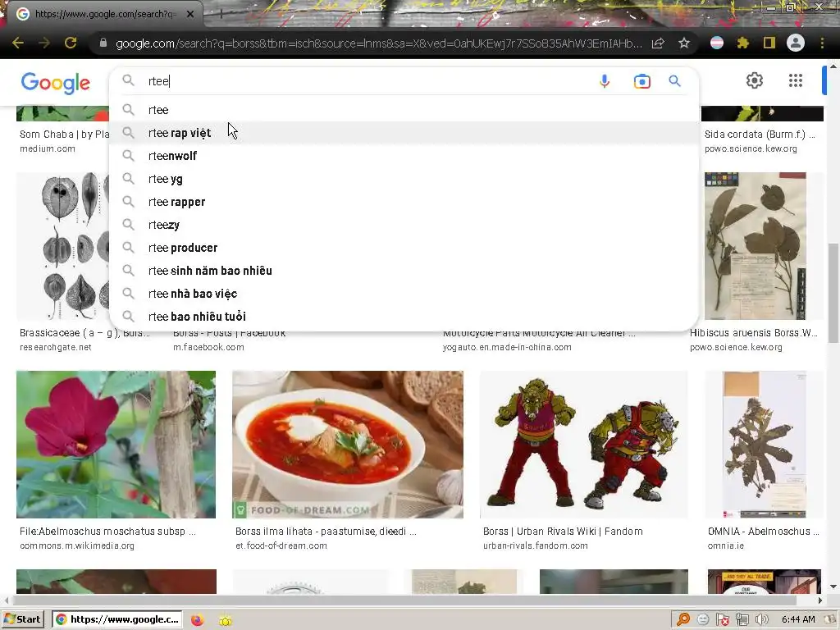Choose suggestion 'rtee bao nhiêu tuổi'
Viewport: 840px width, 630px height.
[404, 317]
